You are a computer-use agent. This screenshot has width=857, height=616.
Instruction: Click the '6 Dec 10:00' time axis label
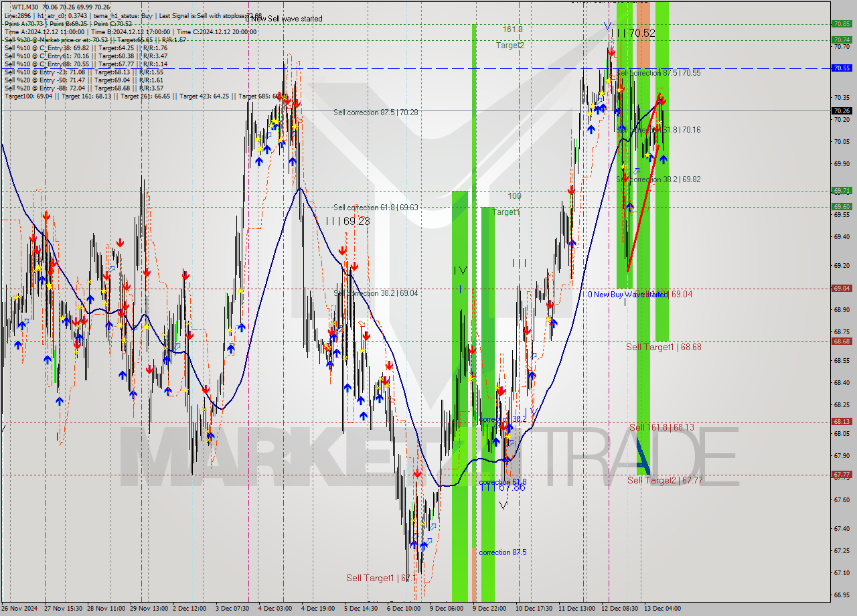tap(404, 609)
